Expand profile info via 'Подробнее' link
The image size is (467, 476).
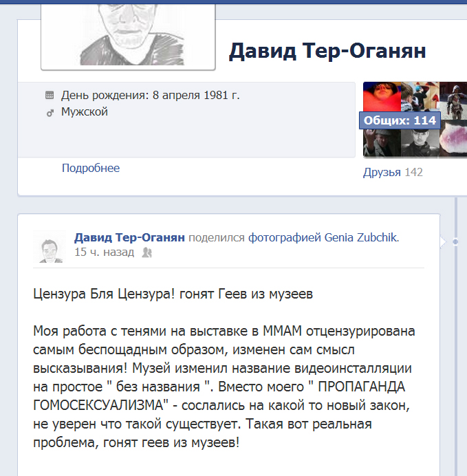tap(91, 168)
